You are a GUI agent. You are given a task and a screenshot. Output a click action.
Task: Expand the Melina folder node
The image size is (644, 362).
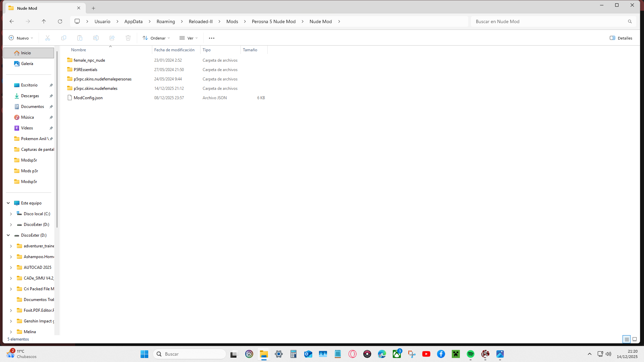click(x=11, y=332)
